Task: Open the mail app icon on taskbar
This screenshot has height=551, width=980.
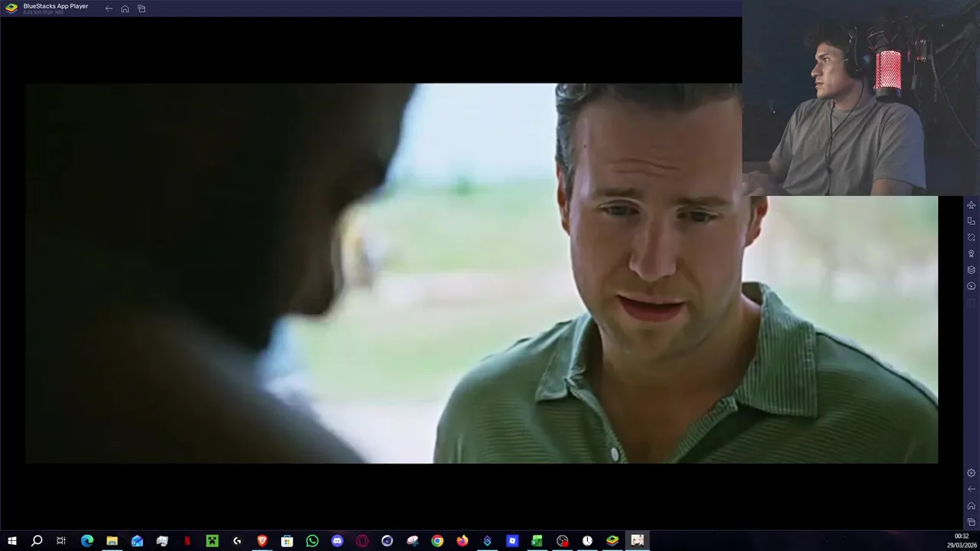Action: click(137, 541)
